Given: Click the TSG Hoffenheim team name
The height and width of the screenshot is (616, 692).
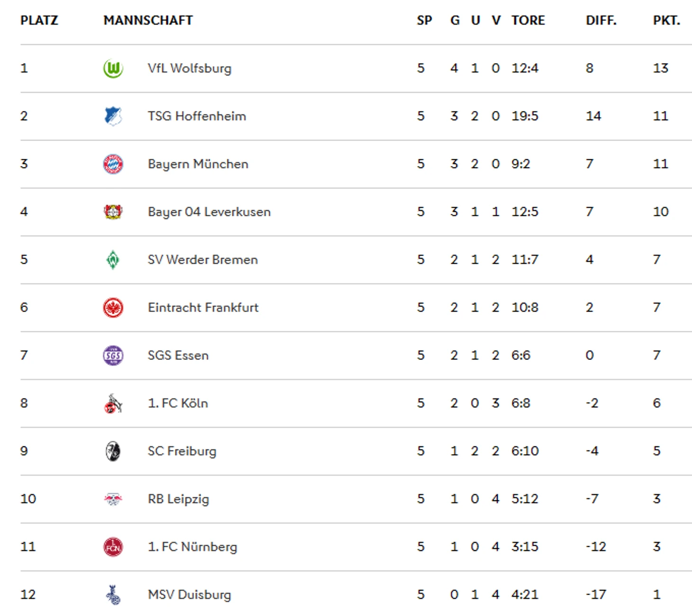Looking at the screenshot, I should point(197,116).
